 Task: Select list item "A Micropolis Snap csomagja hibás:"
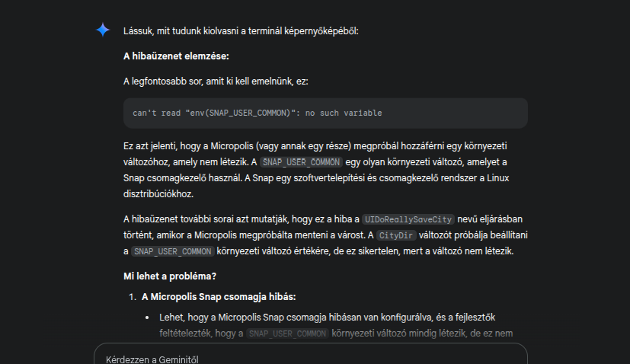(x=219, y=296)
